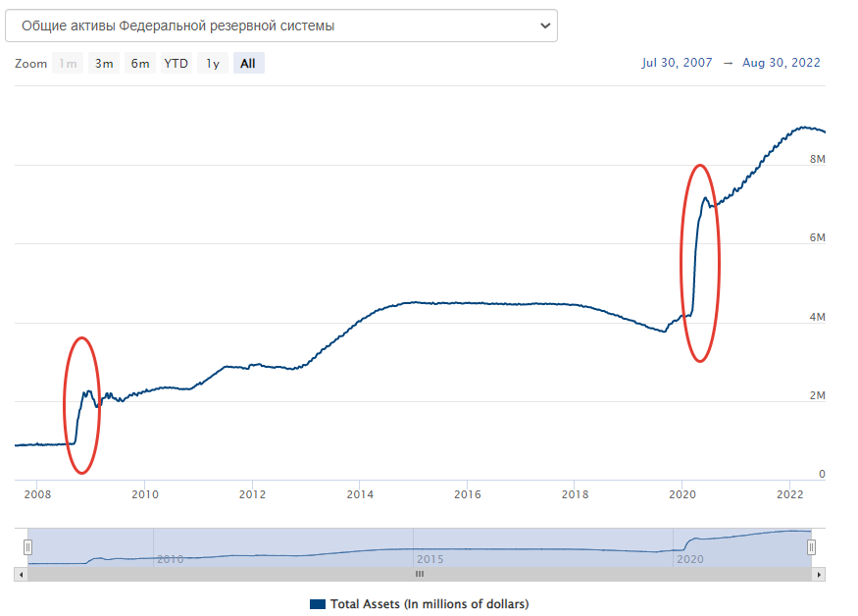Click the 2020 label in navigator
858x616 pixels.
690,559
